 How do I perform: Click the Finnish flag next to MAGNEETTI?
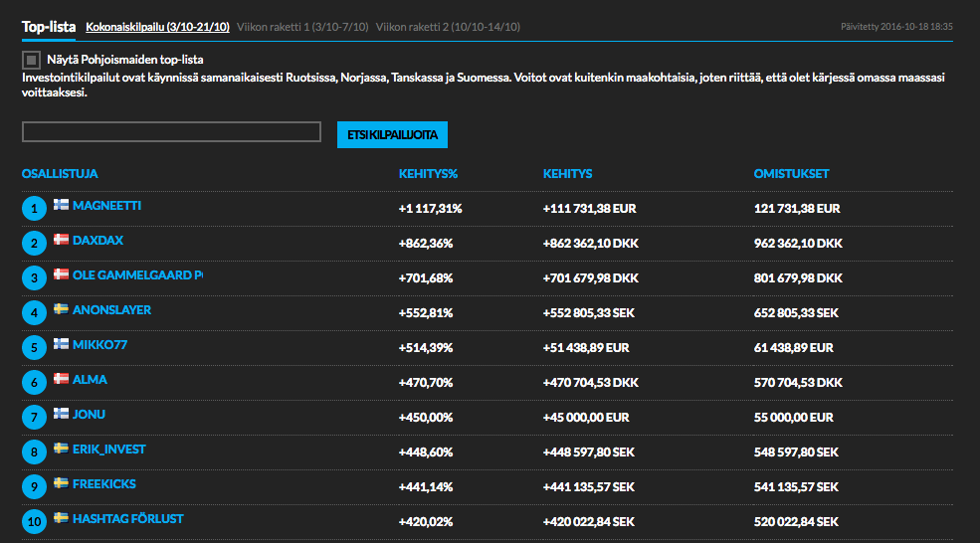point(62,204)
